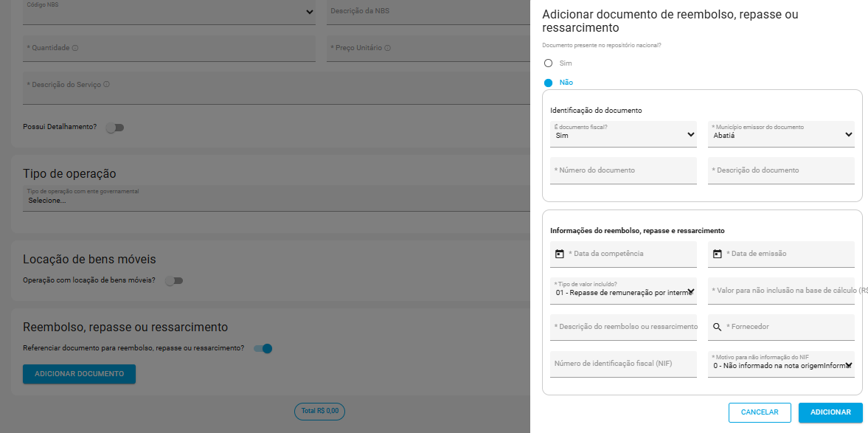Click the info icon next to Preço Unitário
This screenshot has height=433, width=868.
coord(387,48)
